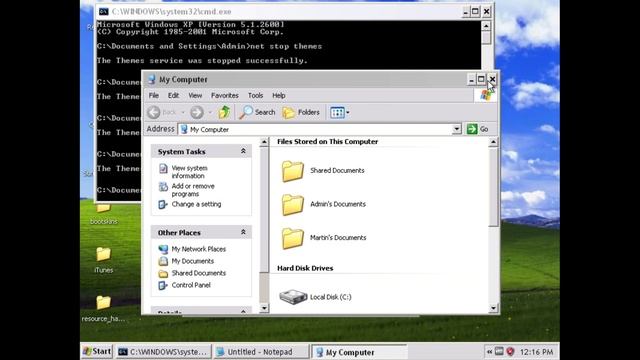This screenshot has height=360, width=640.
Task: Expand hidden system tray icons
Action: coord(489,351)
